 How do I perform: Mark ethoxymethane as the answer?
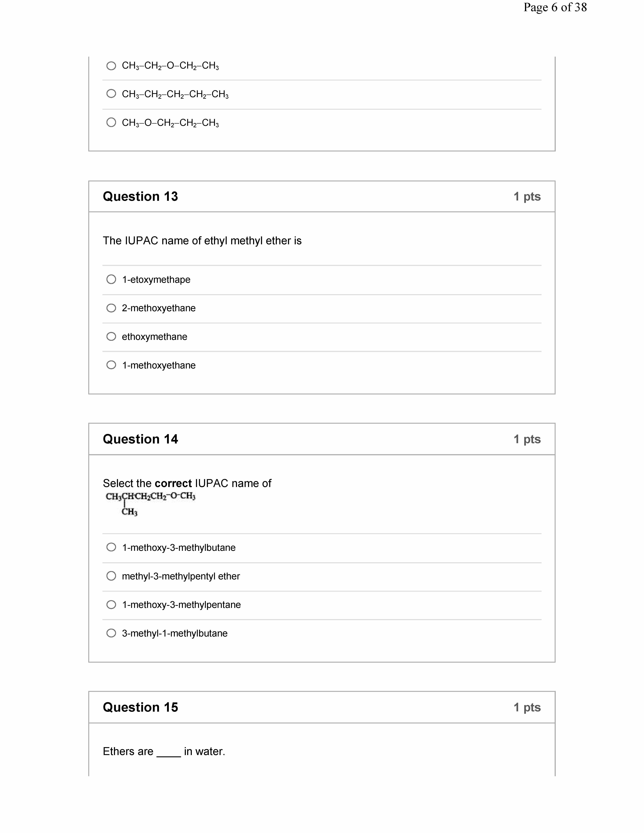coord(111,336)
